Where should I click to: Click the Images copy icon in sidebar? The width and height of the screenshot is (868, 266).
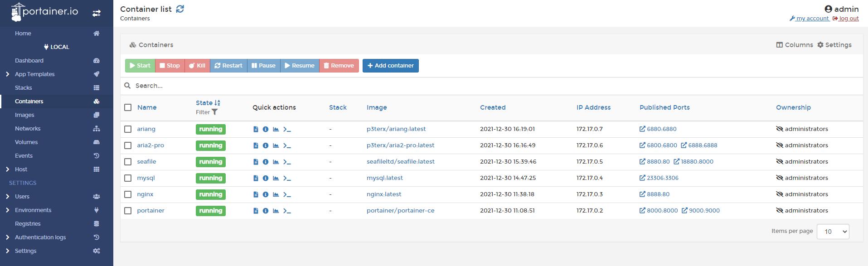[x=96, y=115]
